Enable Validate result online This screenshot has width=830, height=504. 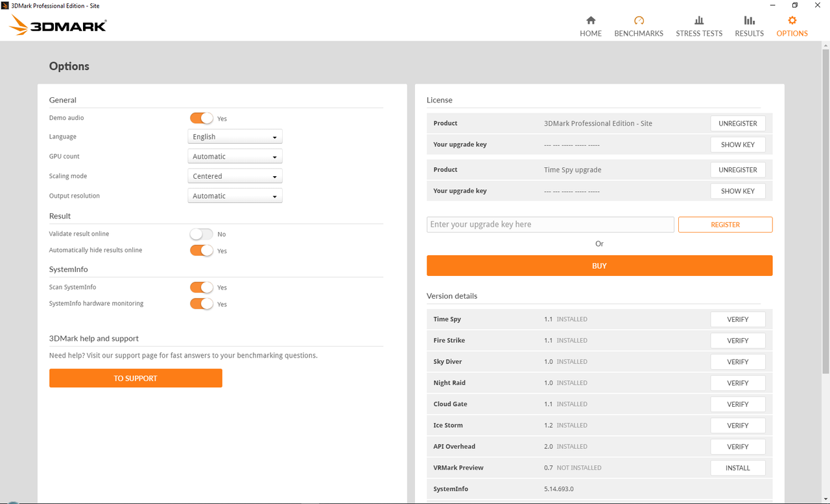click(x=202, y=234)
